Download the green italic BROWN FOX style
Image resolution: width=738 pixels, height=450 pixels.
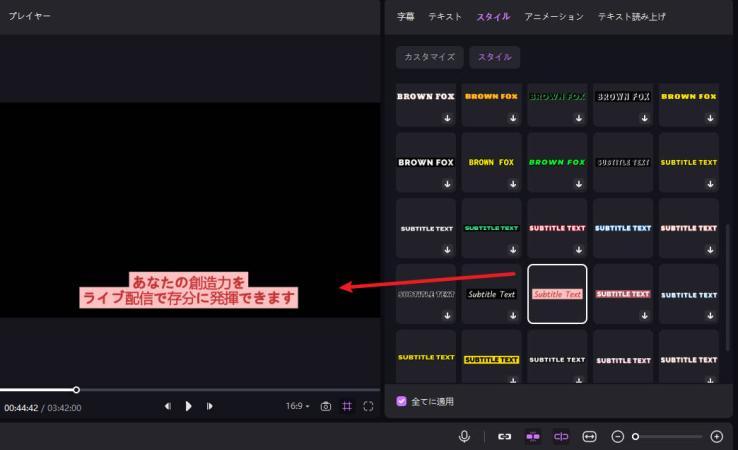pos(579,184)
